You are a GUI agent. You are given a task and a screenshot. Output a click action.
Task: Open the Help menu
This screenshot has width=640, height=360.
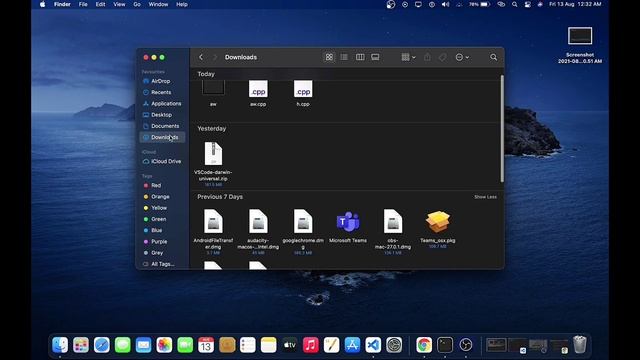(x=182, y=4)
